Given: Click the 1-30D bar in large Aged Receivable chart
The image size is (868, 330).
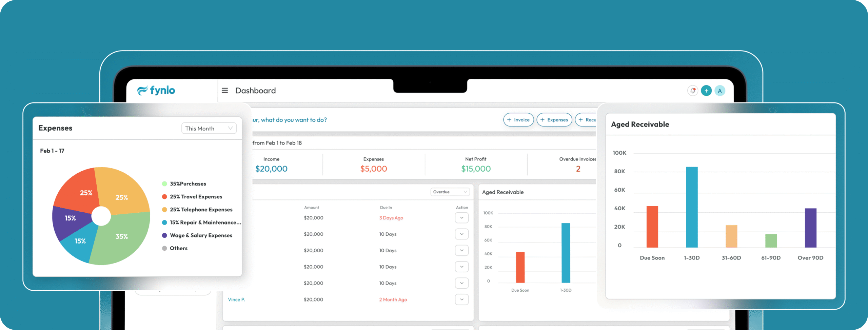Looking at the screenshot, I should [x=692, y=207].
